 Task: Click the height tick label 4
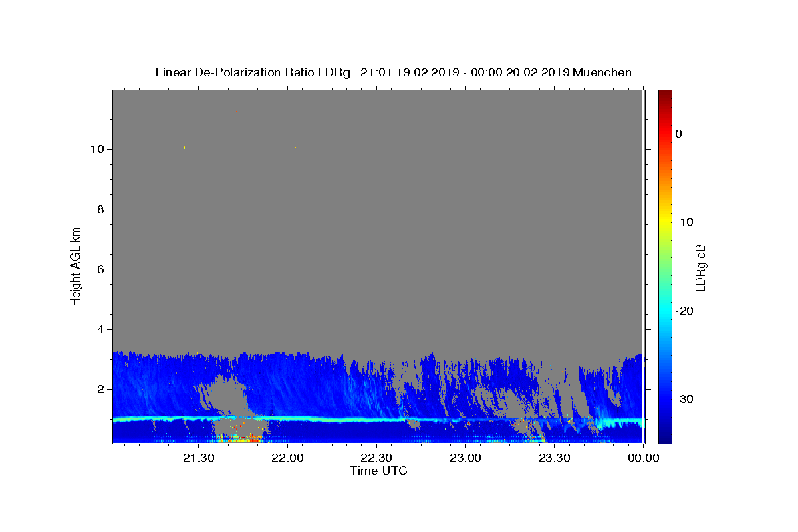point(101,329)
